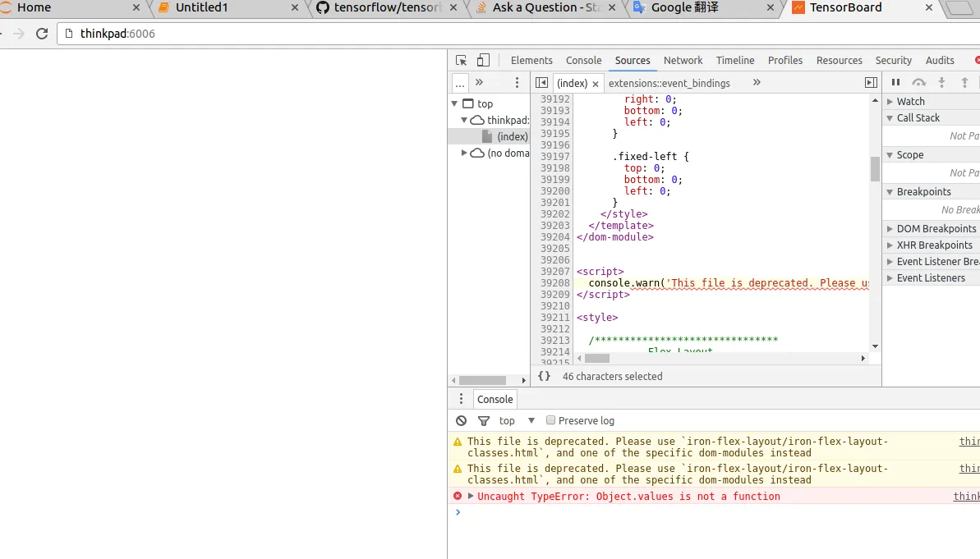This screenshot has height=559, width=980.
Task: Click the navigator pane horizontal scrollbar
Action: (482, 380)
